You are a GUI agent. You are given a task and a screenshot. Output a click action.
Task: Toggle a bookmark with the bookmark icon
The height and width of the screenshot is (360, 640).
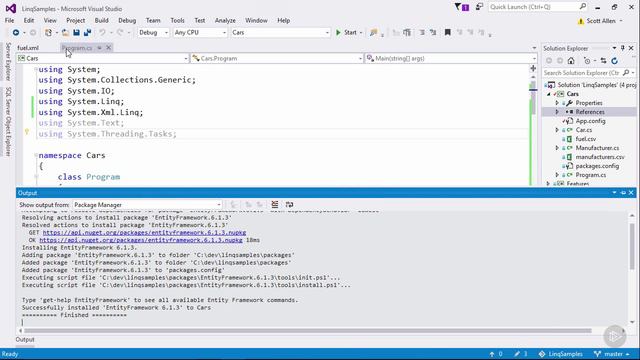(x=448, y=32)
